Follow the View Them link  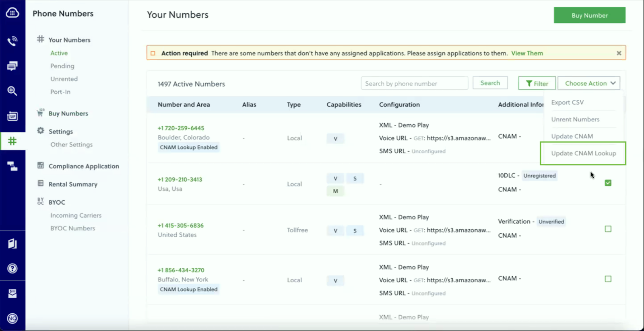pos(527,53)
